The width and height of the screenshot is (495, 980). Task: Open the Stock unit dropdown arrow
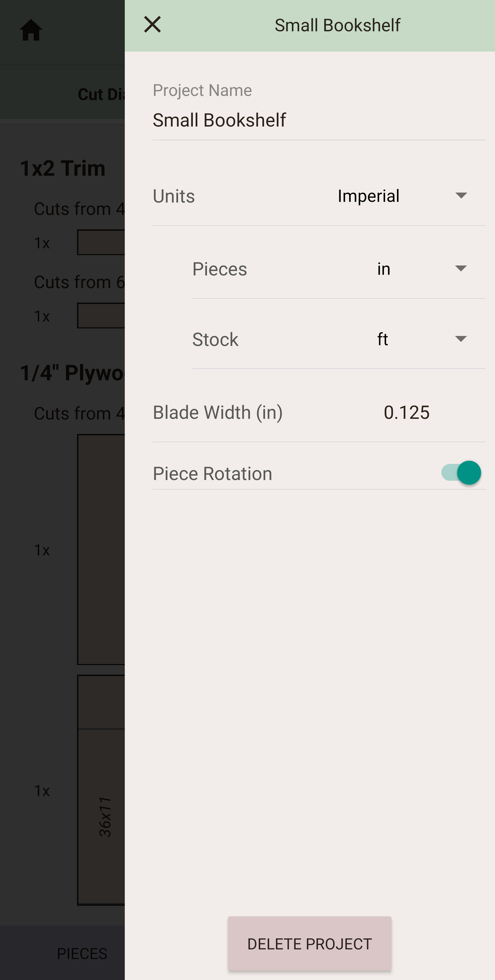(461, 339)
